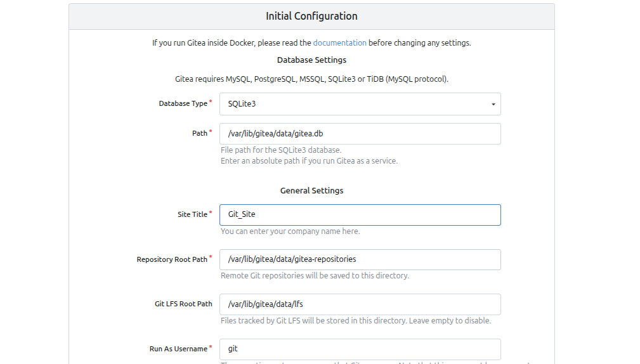The image size is (640, 364).
Task: Click 'Remote Git repositories will be saved' hint
Action: click(315, 276)
